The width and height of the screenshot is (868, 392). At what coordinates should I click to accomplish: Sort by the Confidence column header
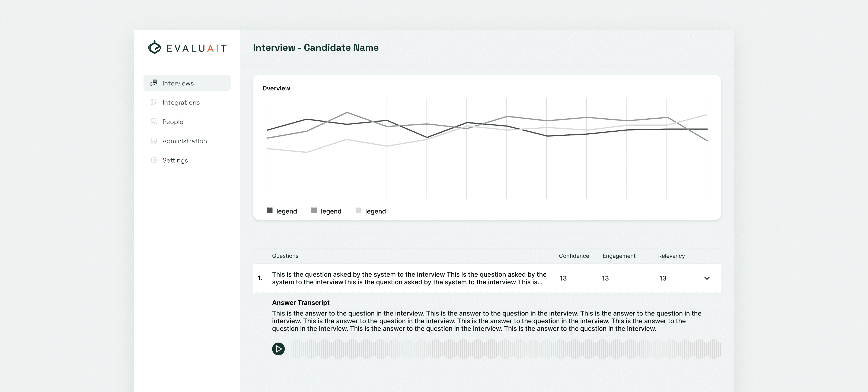pyautogui.click(x=573, y=256)
